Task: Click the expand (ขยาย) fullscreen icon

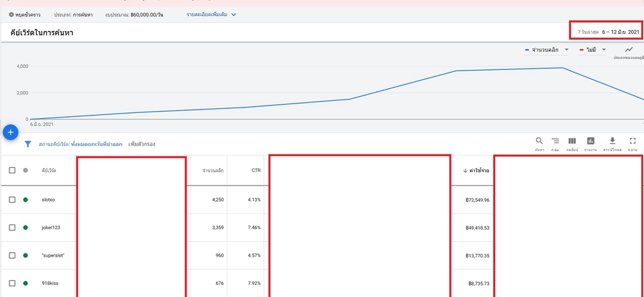Action: [x=633, y=141]
